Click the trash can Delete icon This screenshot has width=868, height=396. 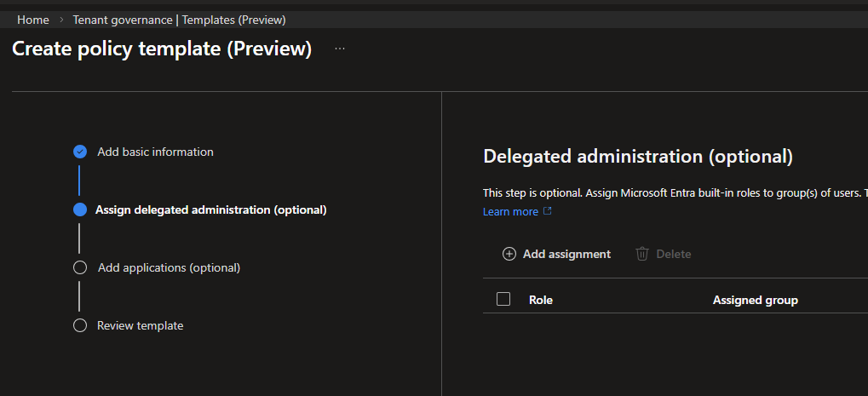pyautogui.click(x=642, y=254)
